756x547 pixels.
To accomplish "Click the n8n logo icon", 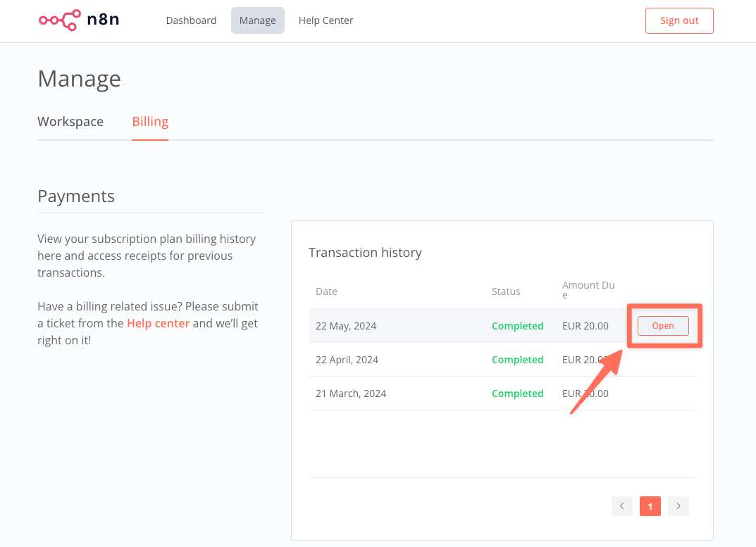I will [x=59, y=20].
